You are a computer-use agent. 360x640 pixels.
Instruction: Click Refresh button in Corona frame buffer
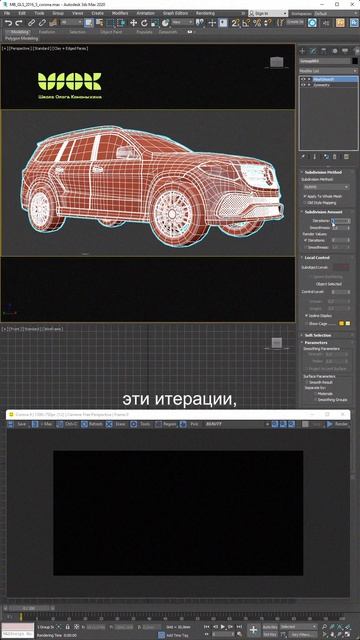[92, 424]
